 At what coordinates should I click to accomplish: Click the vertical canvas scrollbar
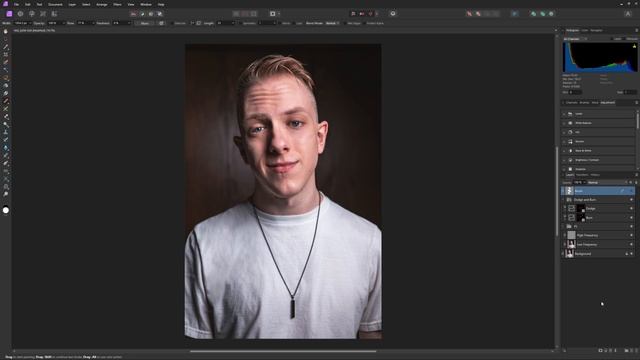pyautogui.click(x=556, y=191)
